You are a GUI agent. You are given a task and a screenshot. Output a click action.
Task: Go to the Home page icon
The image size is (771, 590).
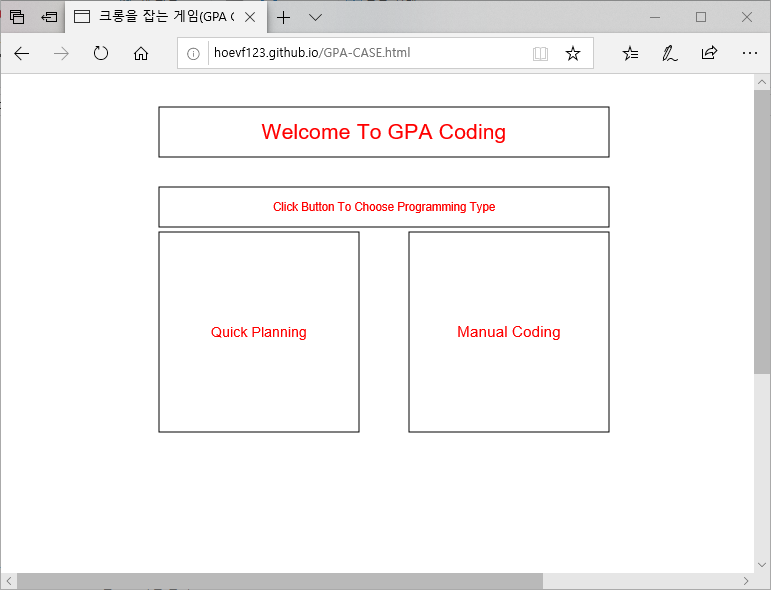point(141,53)
